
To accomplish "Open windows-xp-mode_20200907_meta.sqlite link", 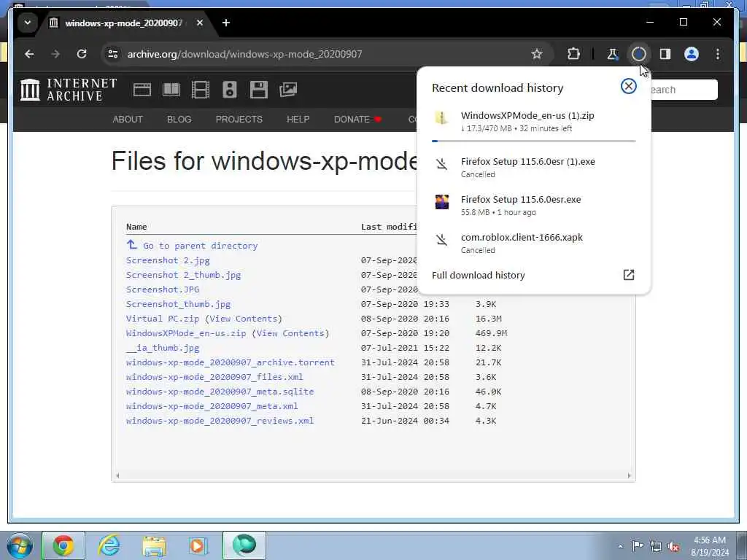I will pyautogui.click(x=220, y=392).
